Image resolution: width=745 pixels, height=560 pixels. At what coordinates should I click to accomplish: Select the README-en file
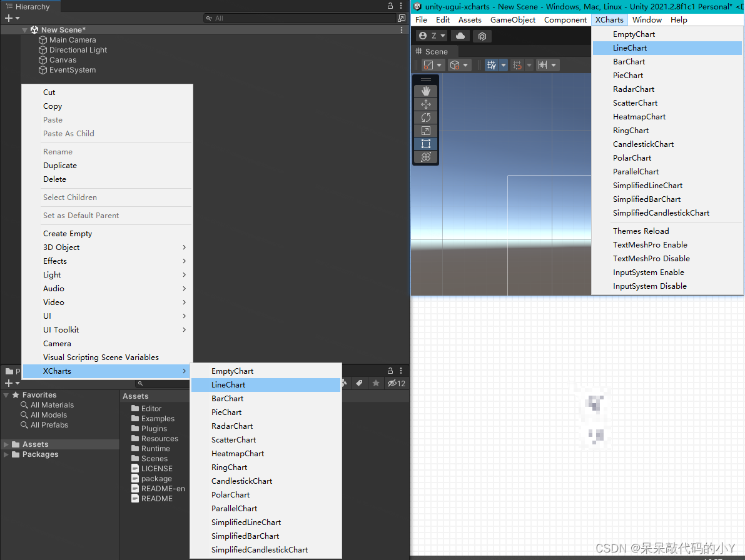tap(158, 488)
